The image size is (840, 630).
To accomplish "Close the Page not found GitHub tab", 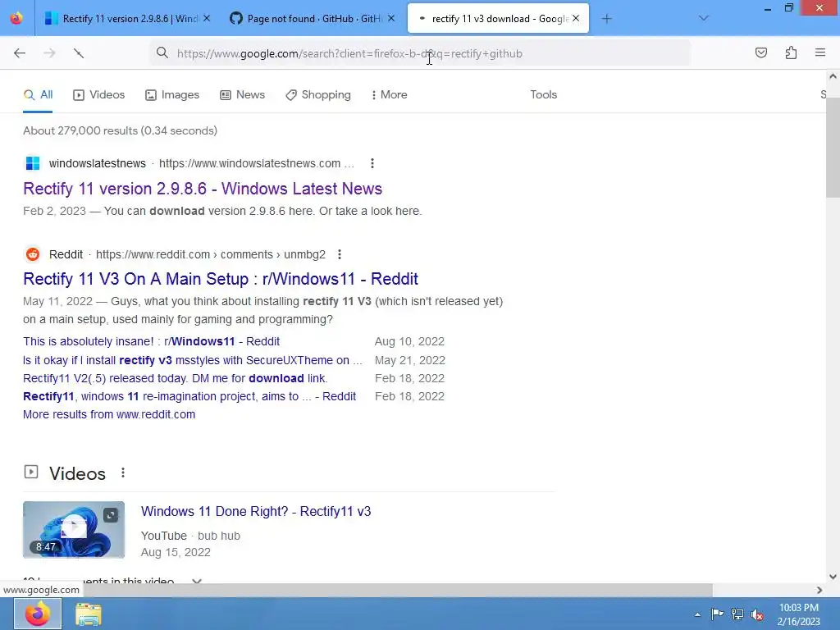I will 391,18.
